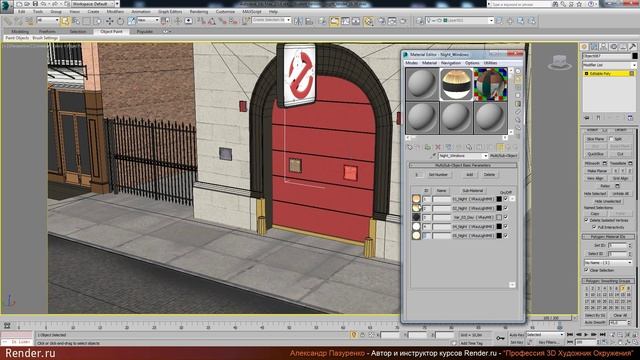Click the Multi/Sub-Object material type button
This screenshot has height=360, width=640.
tap(504, 156)
